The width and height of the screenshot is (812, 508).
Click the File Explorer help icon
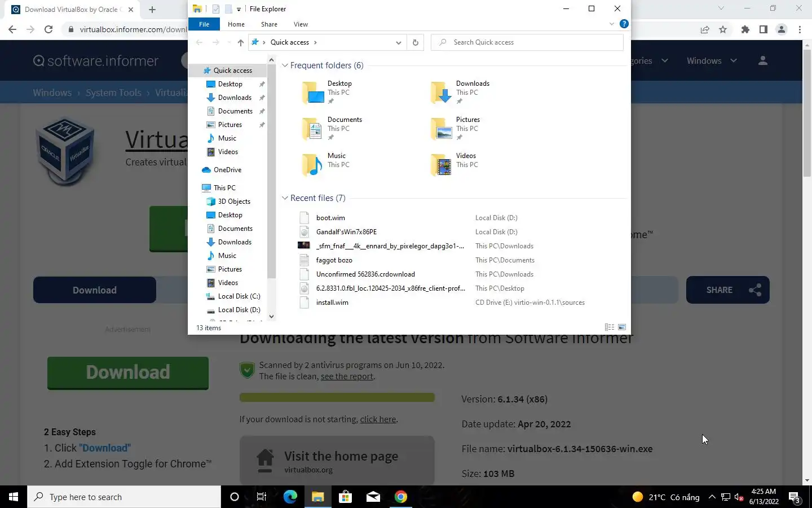[x=624, y=24]
